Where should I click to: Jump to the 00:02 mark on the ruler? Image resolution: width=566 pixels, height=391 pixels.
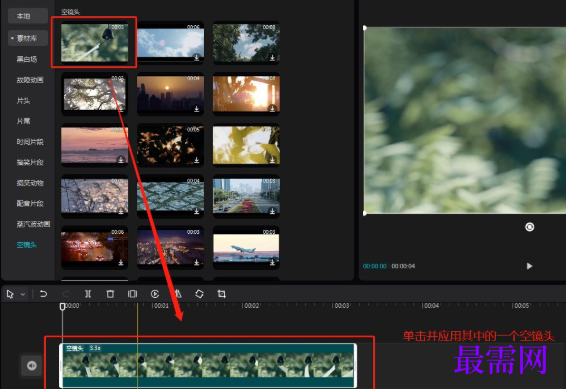(252, 306)
